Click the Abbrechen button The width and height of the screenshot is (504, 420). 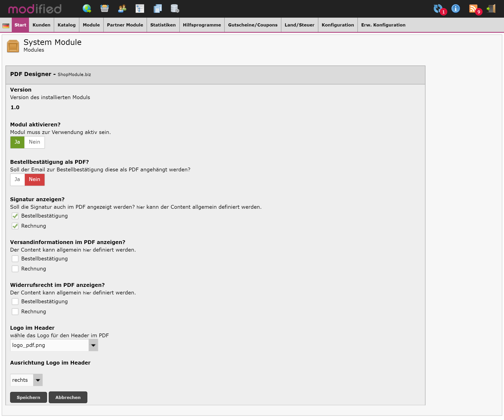click(68, 398)
